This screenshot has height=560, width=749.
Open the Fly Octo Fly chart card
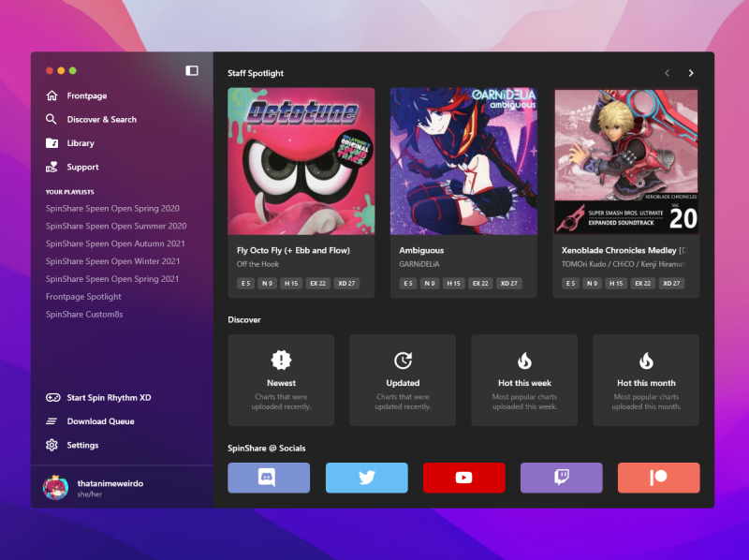[x=301, y=187]
